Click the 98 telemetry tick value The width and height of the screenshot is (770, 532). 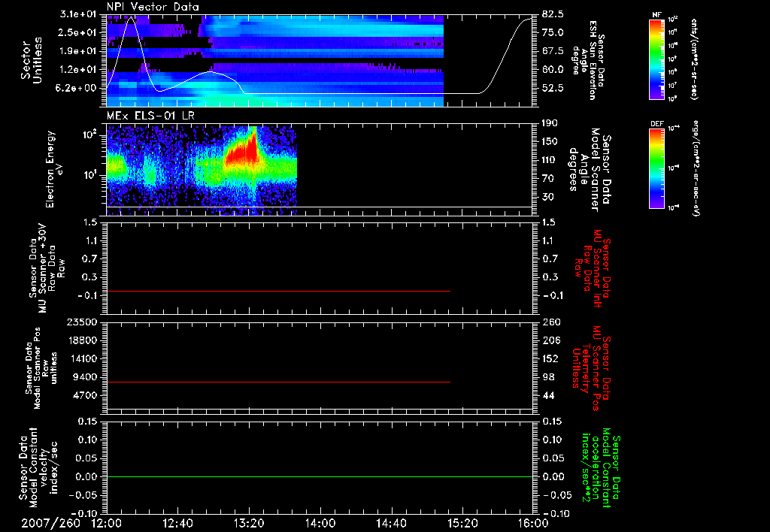[547, 377]
